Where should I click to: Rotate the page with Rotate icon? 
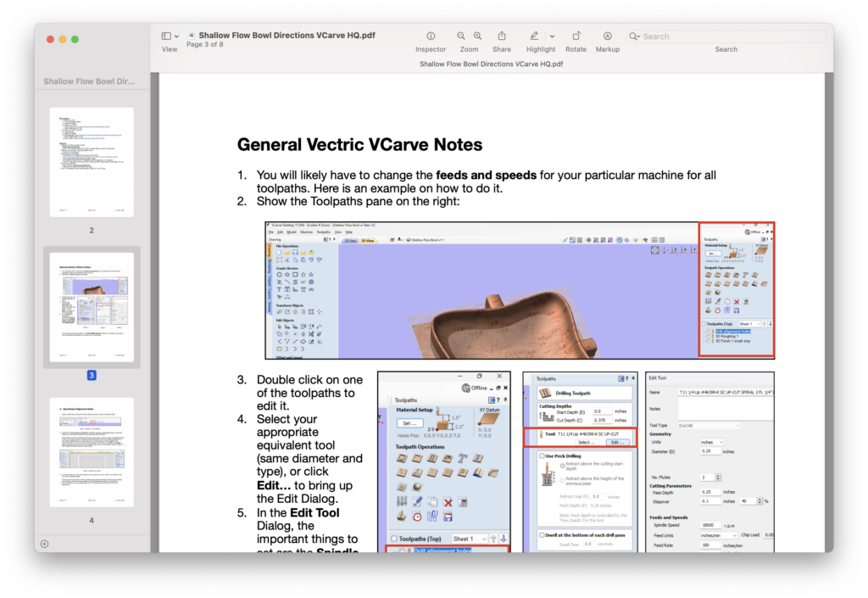point(576,36)
